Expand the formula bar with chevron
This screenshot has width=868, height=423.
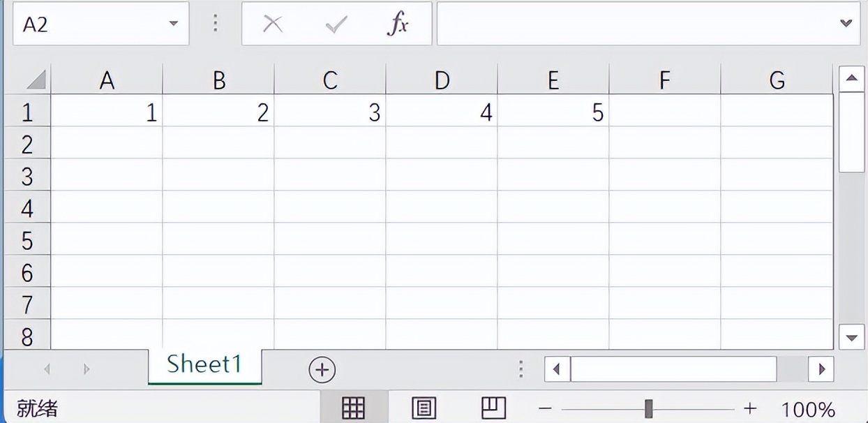846,24
